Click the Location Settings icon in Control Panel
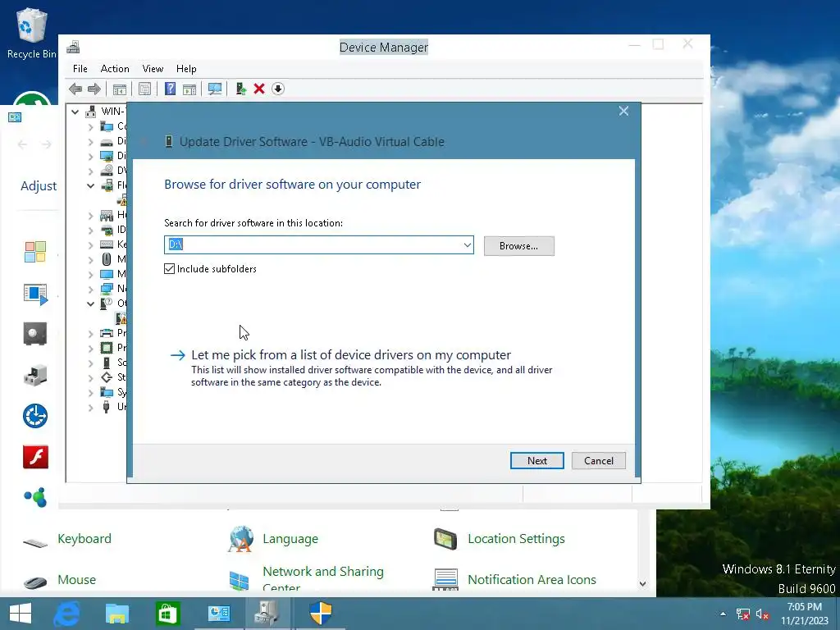 445,539
